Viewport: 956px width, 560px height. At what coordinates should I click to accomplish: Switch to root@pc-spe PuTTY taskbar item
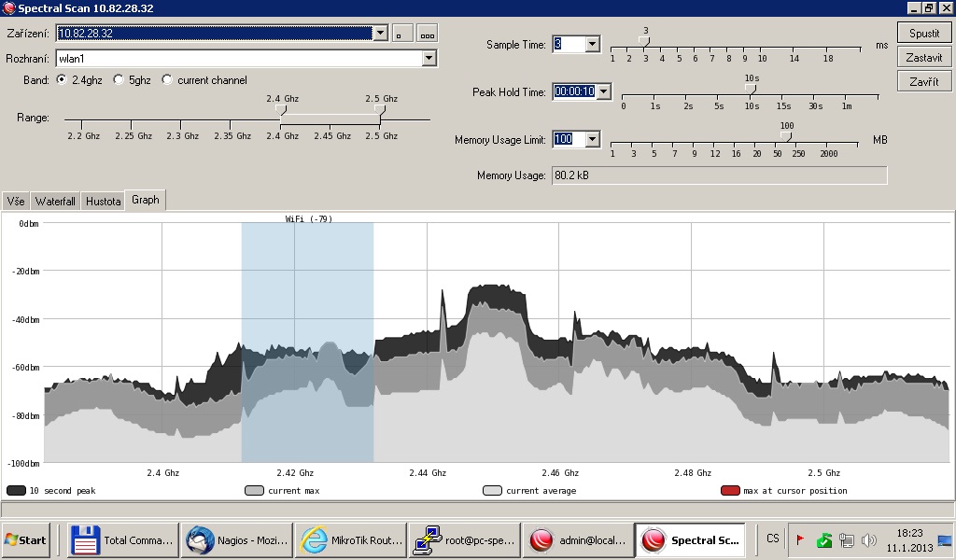[465, 539]
